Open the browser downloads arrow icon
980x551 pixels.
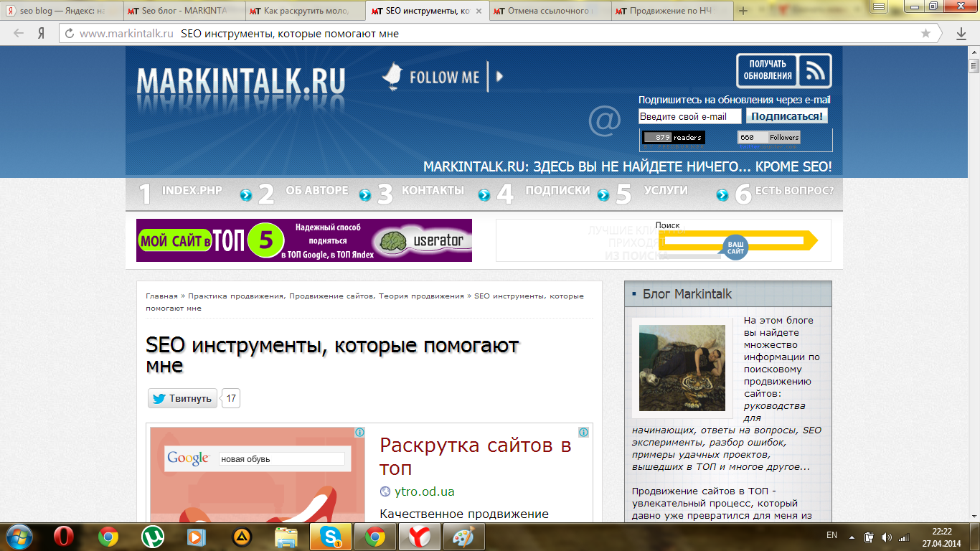tap(961, 33)
